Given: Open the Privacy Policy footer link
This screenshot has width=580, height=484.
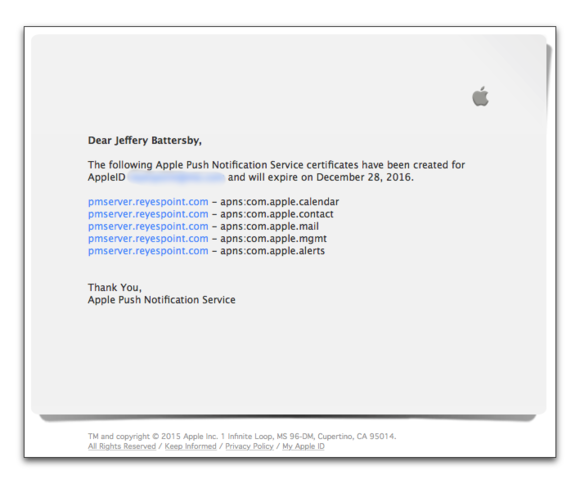Looking at the screenshot, I should tap(249, 446).
